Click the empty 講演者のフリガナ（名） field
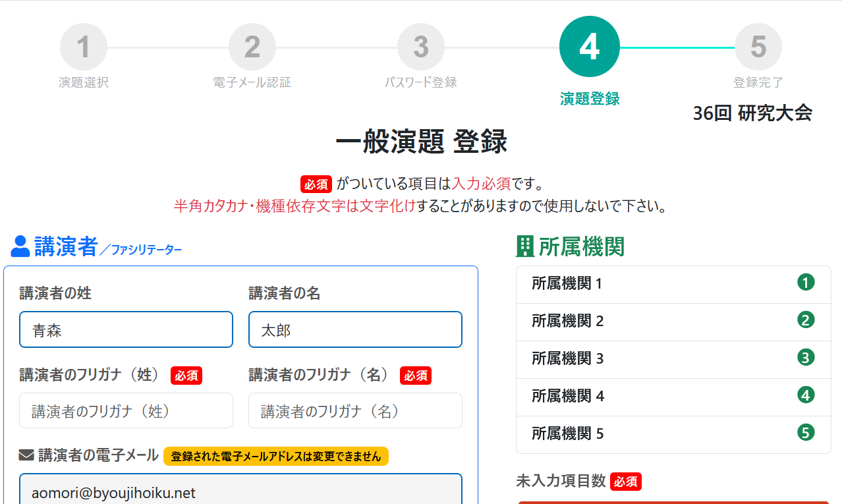The height and width of the screenshot is (504, 842). point(355,411)
